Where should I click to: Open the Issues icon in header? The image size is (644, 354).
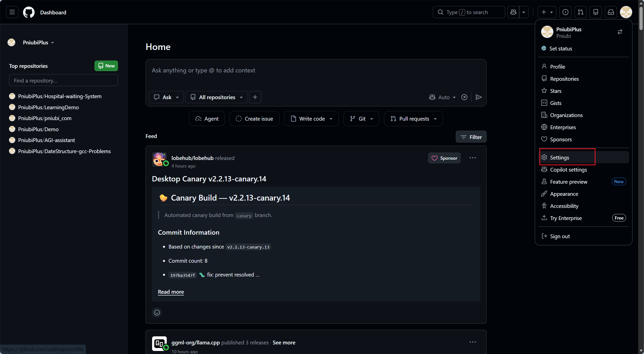565,12
